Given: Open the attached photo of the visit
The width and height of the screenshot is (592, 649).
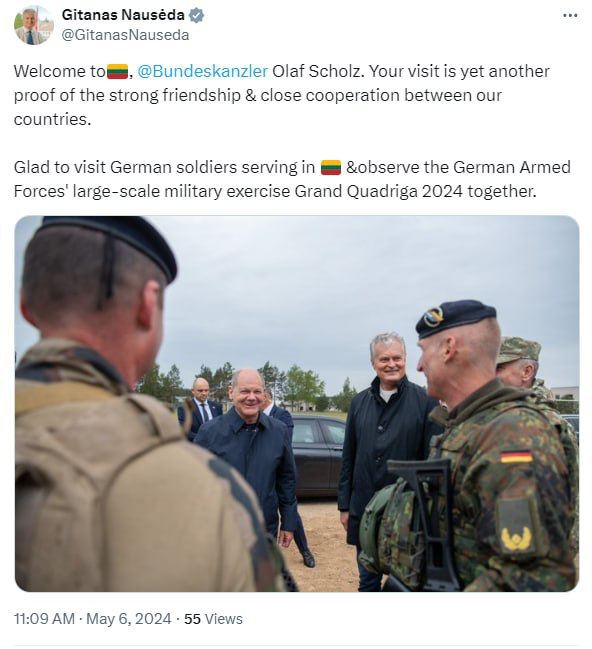Looking at the screenshot, I should [x=297, y=404].
